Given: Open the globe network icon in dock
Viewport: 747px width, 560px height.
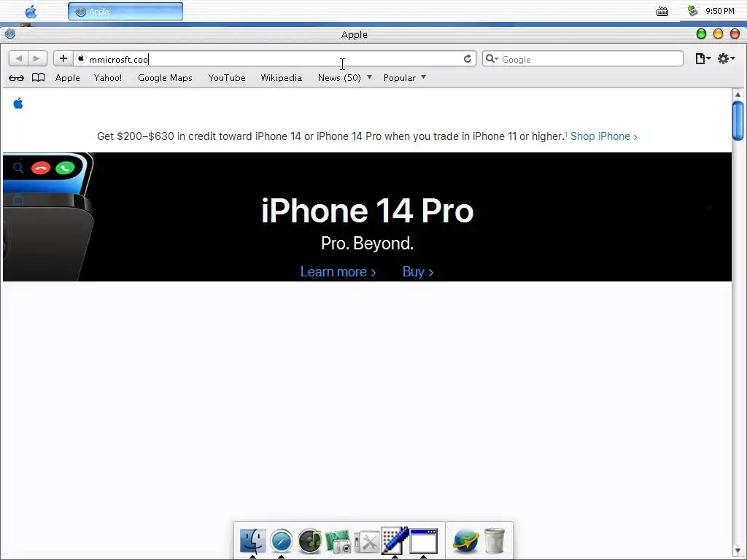Looking at the screenshot, I should [465, 541].
